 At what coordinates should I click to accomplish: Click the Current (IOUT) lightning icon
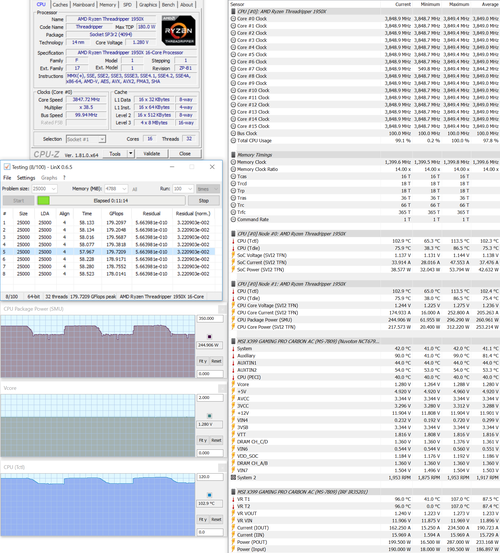233,528
